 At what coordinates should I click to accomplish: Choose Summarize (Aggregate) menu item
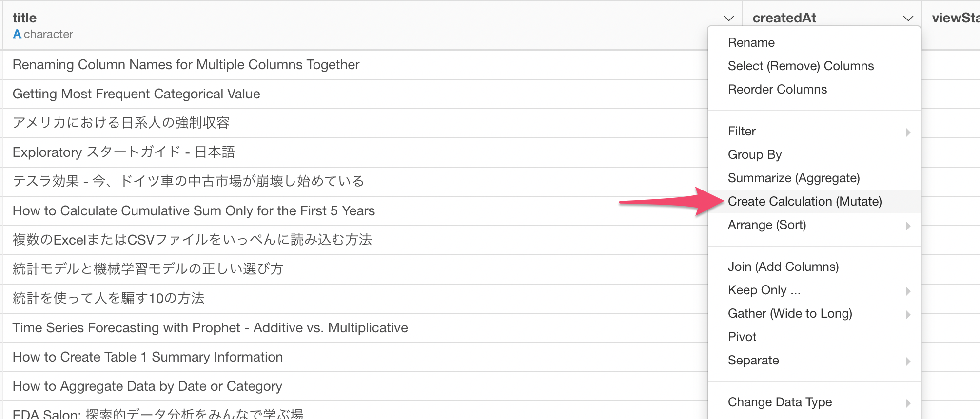tap(793, 178)
